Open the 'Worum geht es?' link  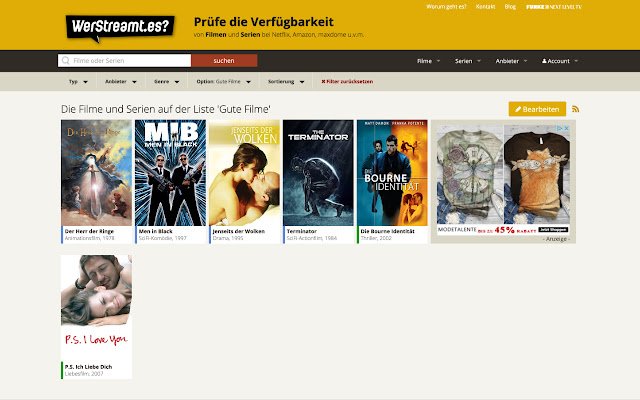[446, 7]
